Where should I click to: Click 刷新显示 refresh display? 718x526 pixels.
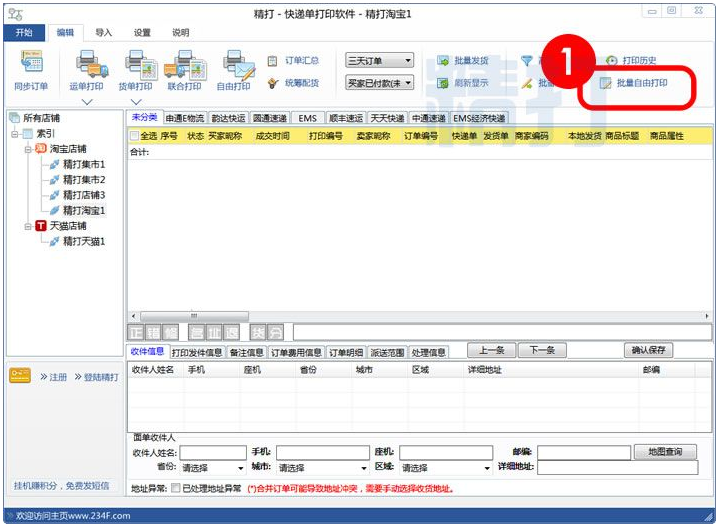click(x=462, y=83)
